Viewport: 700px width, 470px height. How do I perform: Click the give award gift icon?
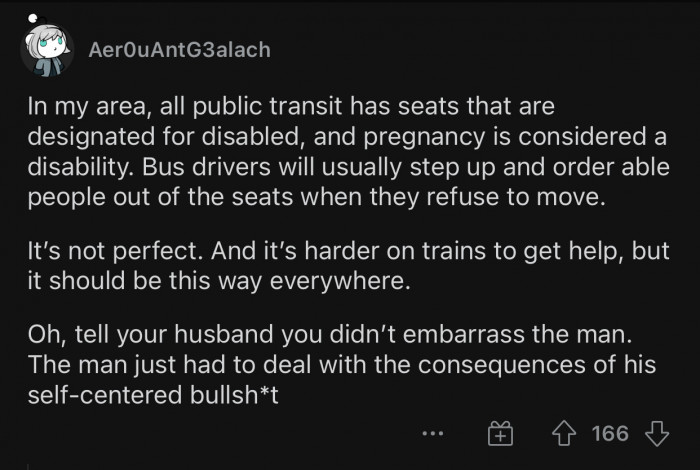coord(500,434)
